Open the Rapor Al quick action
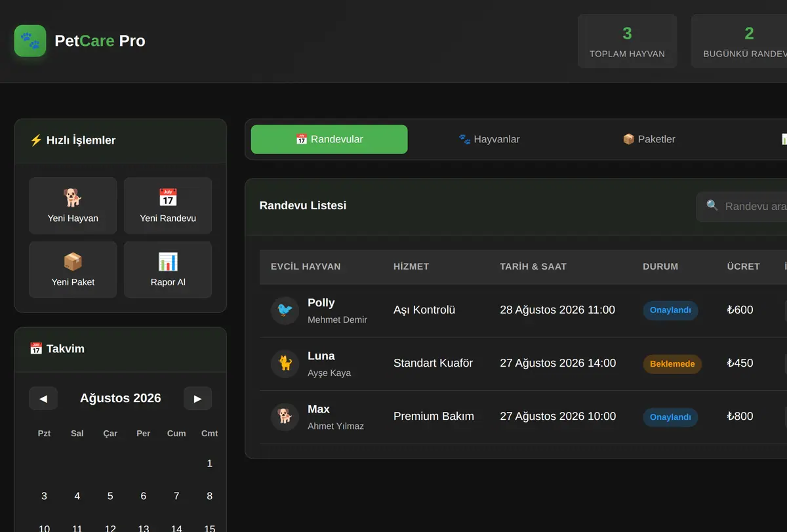Image resolution: width=787 pixels, height=532 pixels. 168,270
